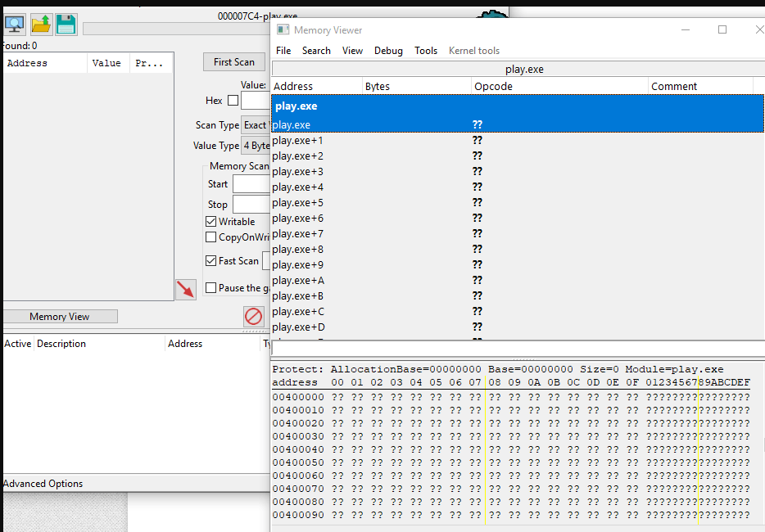
Task: Click the scan Value input field
Action: click(x=256, y=101)
